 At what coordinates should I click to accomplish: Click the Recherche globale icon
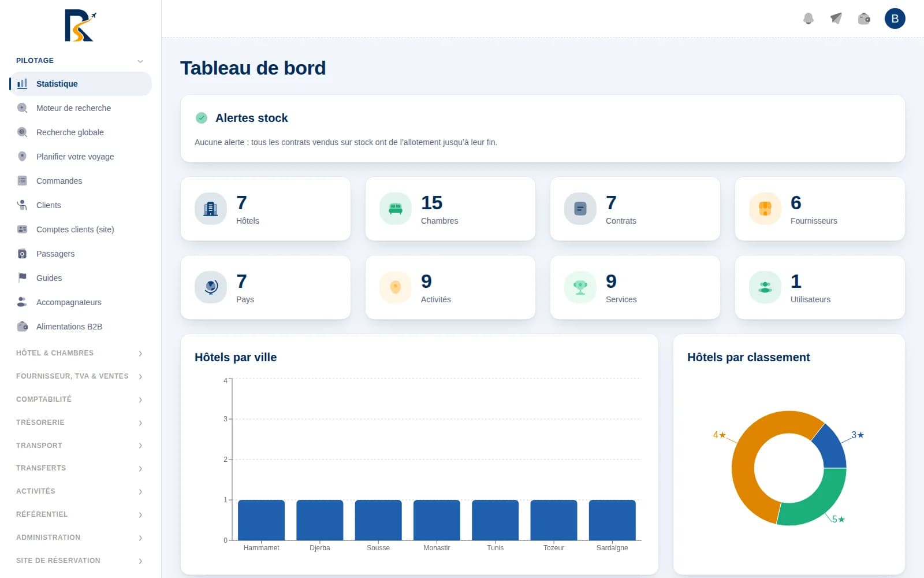(22, 132)
